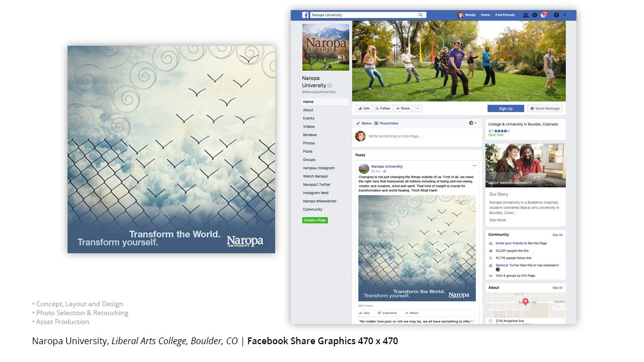Like the Naropa University post
This screenshot has width=644, height=362.
click(x=364, y=313)
